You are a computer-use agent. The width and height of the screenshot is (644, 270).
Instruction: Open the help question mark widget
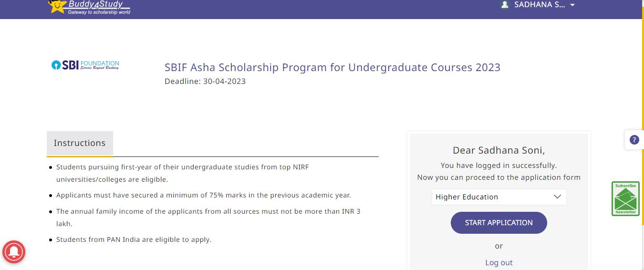[634, 140]
